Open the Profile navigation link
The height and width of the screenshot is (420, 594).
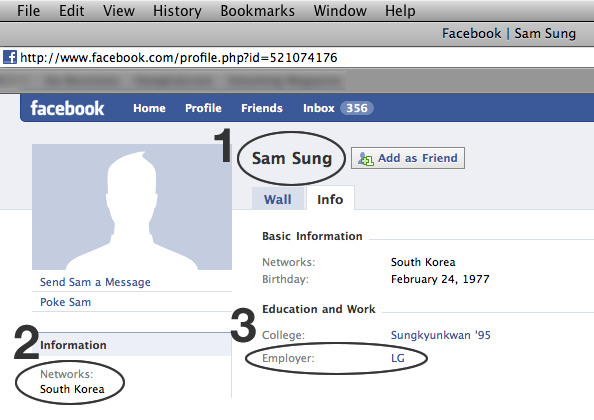coord(203,108)
